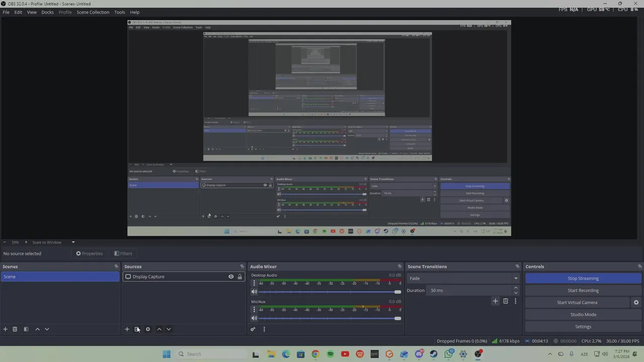
Task: Open the View menu
Action: 32,12
